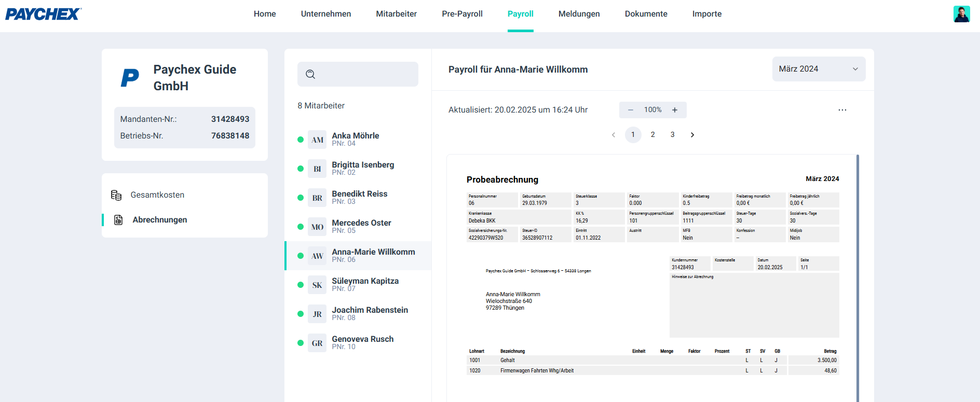Open the user profile avatar
The image size is (980, 402).
[x=961, y=14]
